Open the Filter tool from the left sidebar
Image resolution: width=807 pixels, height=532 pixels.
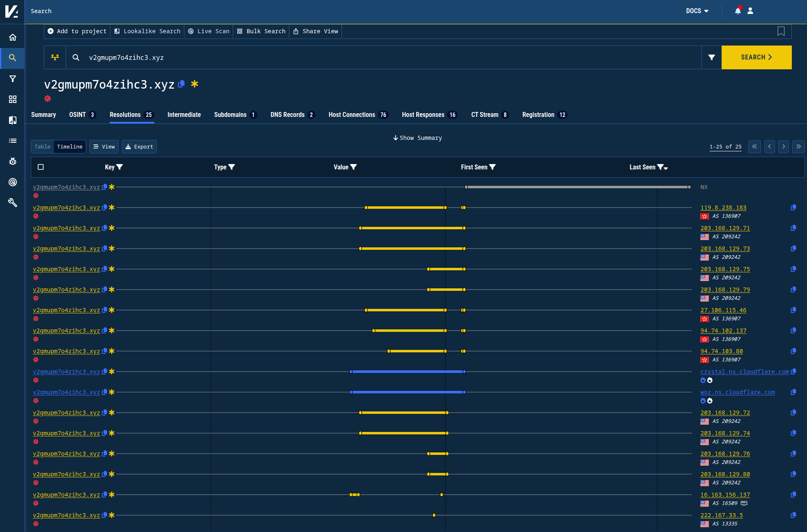[12, 78]
